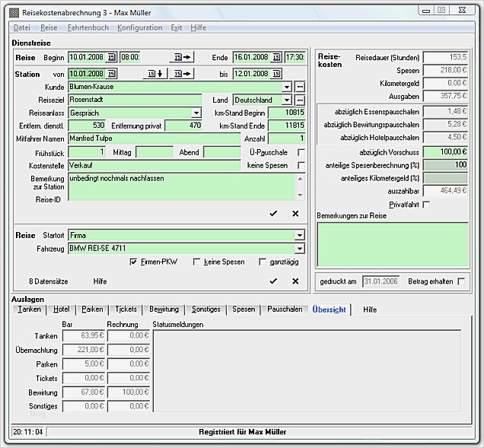The width and height of the screenshot is (484, 448).
Task: Expand the Land dropdown showing Deutschland
Action: click(x=287, y=100)
